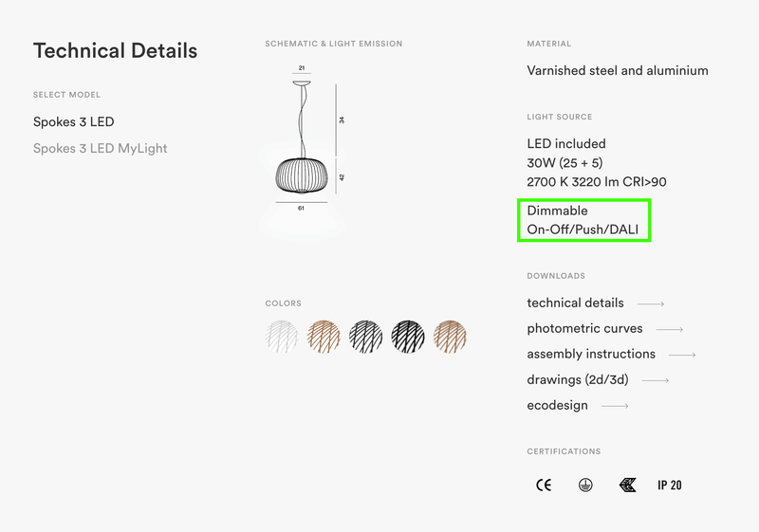Viewport: 759px width, 532px height.
Task: Select the Spokes 3 LED model
Action: [74, 122]
